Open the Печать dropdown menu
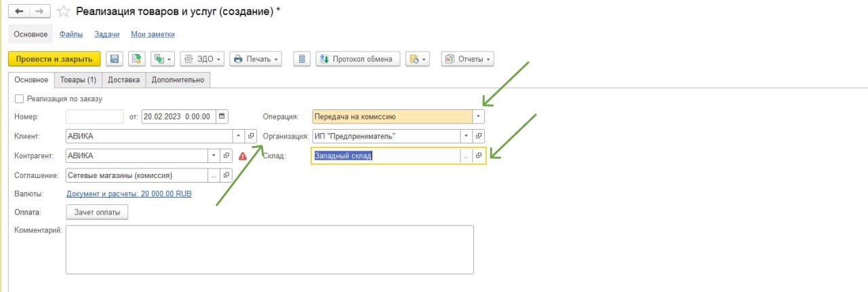The width and height of the screenshot is (868, 292). [x=256, y=59]
